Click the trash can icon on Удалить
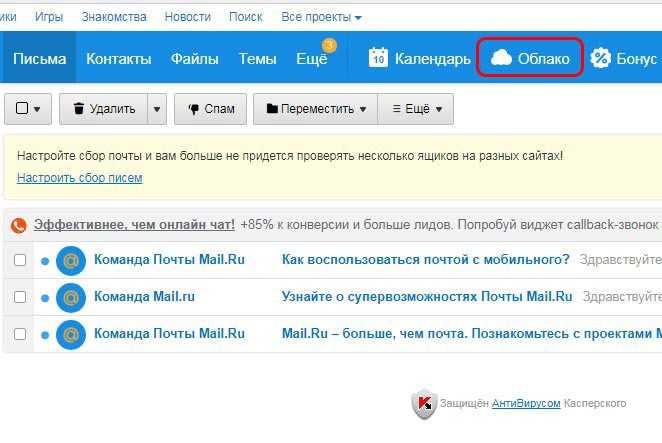 click(x=79, y=108)
